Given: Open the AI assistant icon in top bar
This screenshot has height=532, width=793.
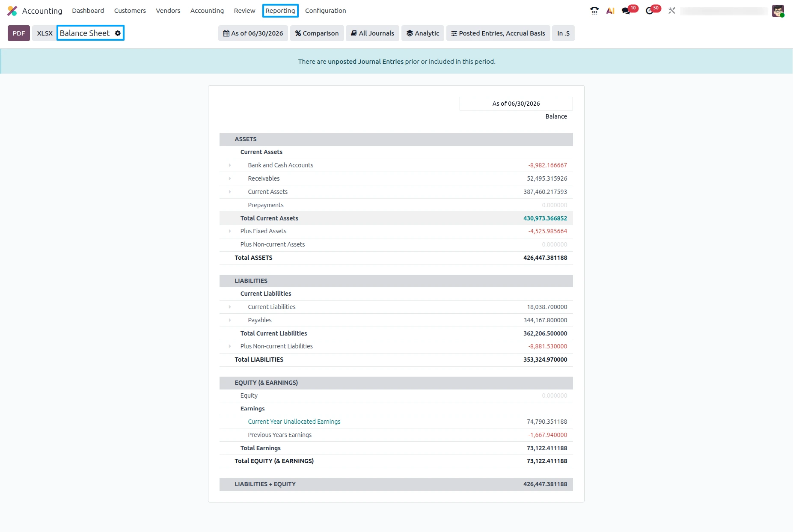Looking at the screenshot, I should point(610,11).
